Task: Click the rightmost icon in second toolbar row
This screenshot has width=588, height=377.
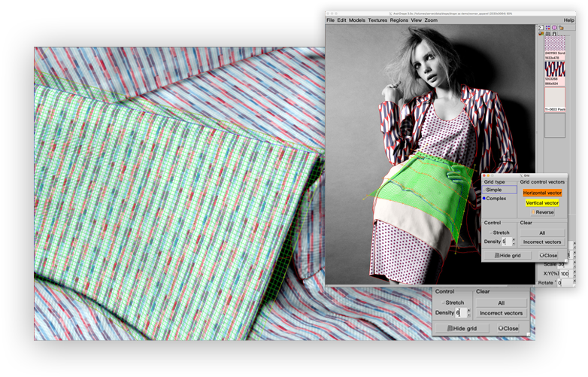Action: (x=554, y=34)
